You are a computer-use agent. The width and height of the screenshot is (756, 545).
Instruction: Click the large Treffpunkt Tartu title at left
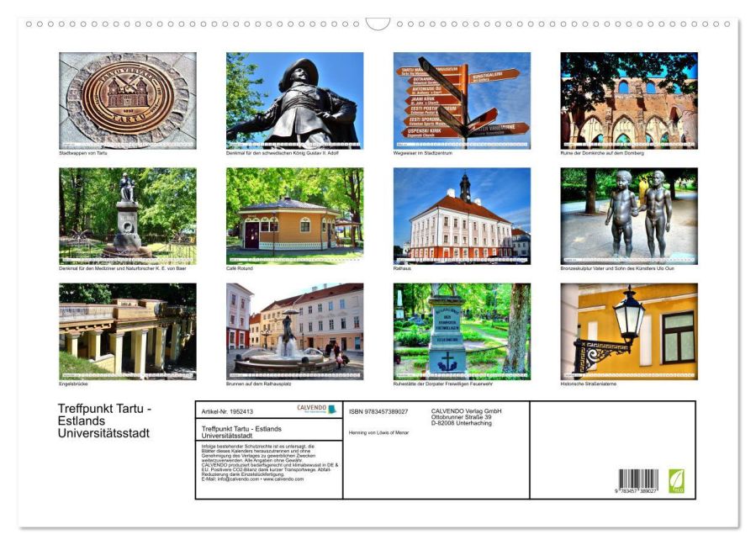point(104,421)
